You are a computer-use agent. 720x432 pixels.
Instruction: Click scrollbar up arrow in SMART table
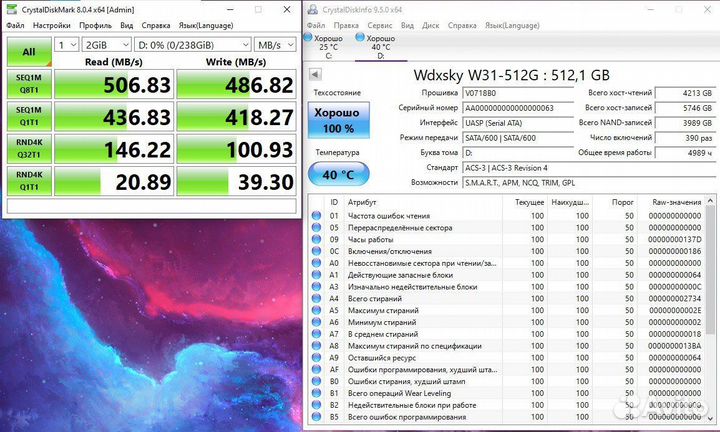[710, 201]
